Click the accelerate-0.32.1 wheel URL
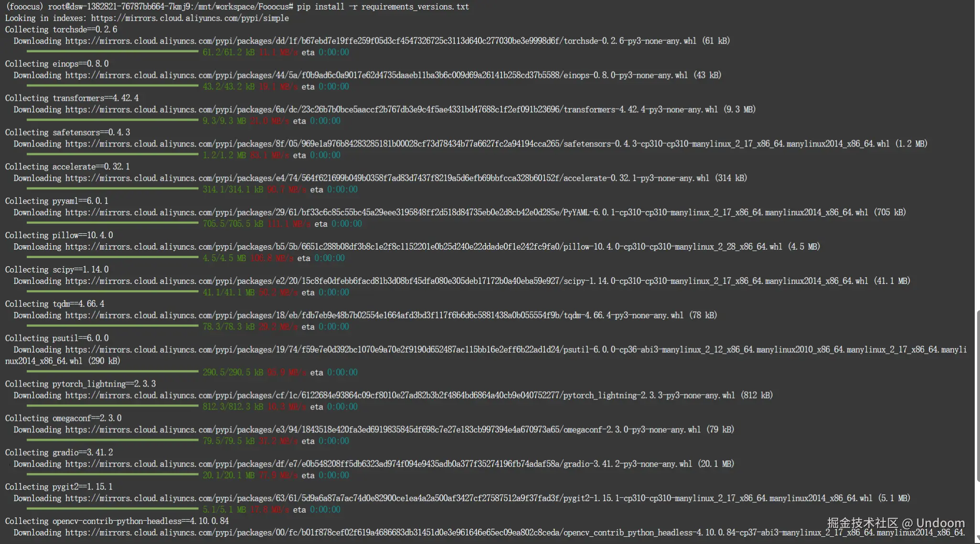 pos(387,178)
